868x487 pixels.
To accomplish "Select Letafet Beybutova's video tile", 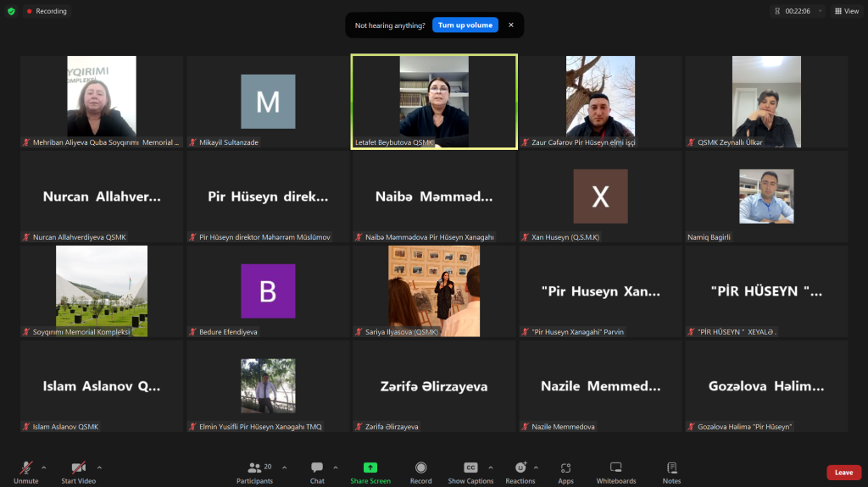I will [x=434, y=102].
